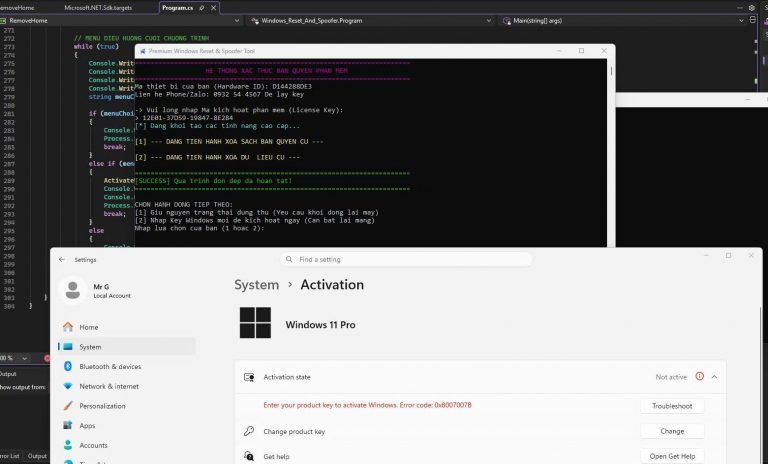The image size is (768, 464).
Task: Pin the Program.cs tab
Action: [x=202, y=8]
